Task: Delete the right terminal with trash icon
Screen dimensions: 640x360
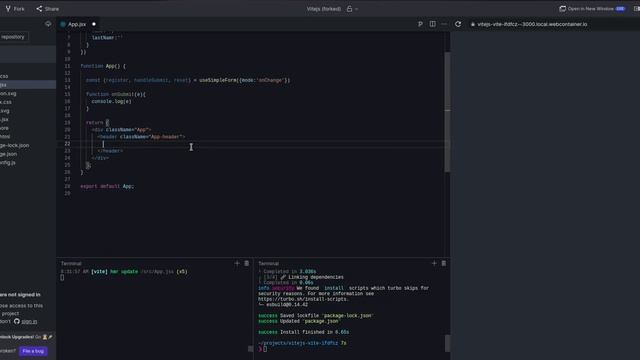Action: tap(444, 263)
